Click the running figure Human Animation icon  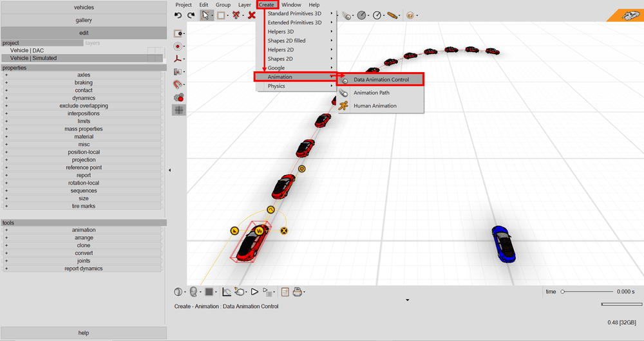(343, 106)
